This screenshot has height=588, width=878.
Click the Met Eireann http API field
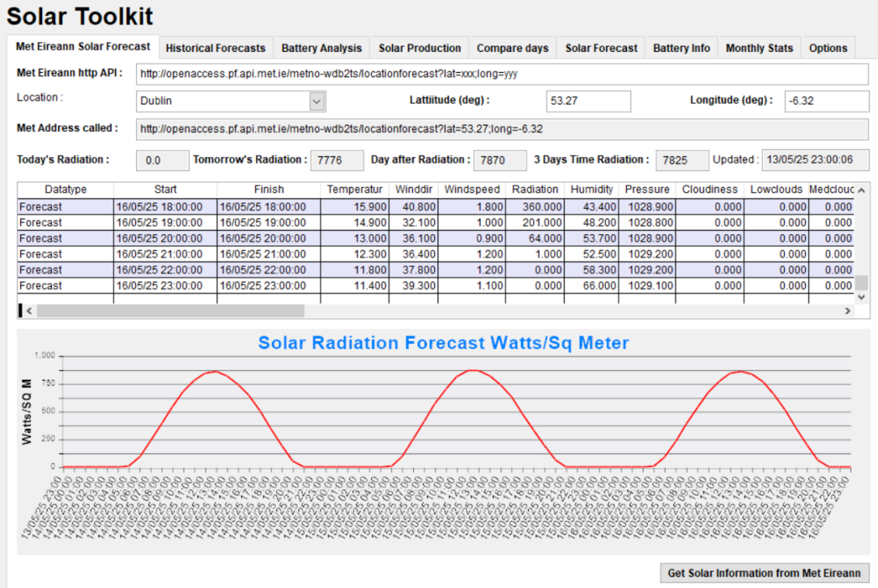point(501,74)
